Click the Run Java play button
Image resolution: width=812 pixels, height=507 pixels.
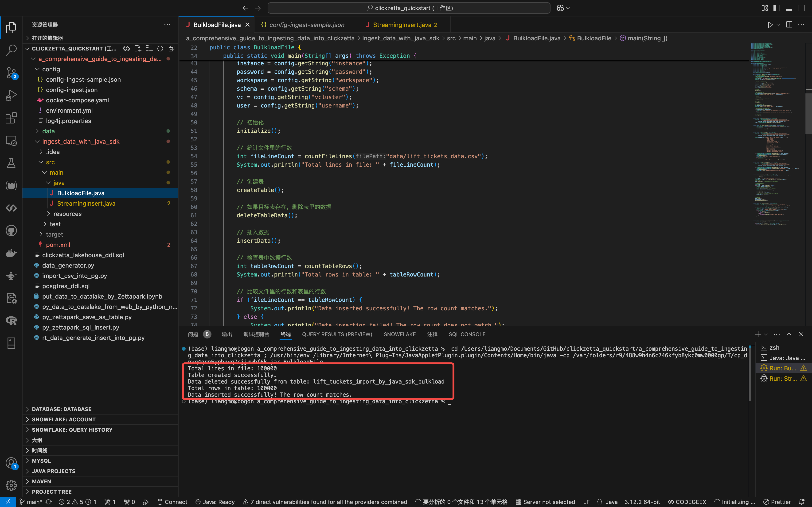770,25
